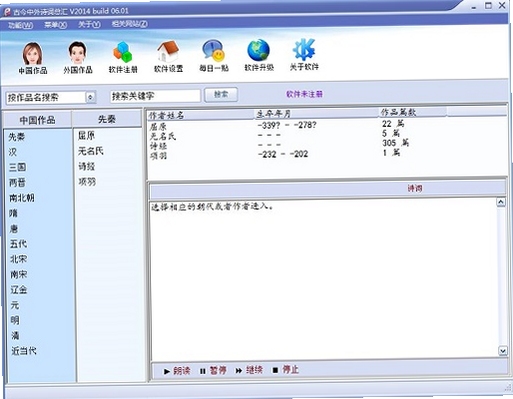Screen dimensions: 513x399
Task: Select 近当代 period
Action: coord(24,351)
